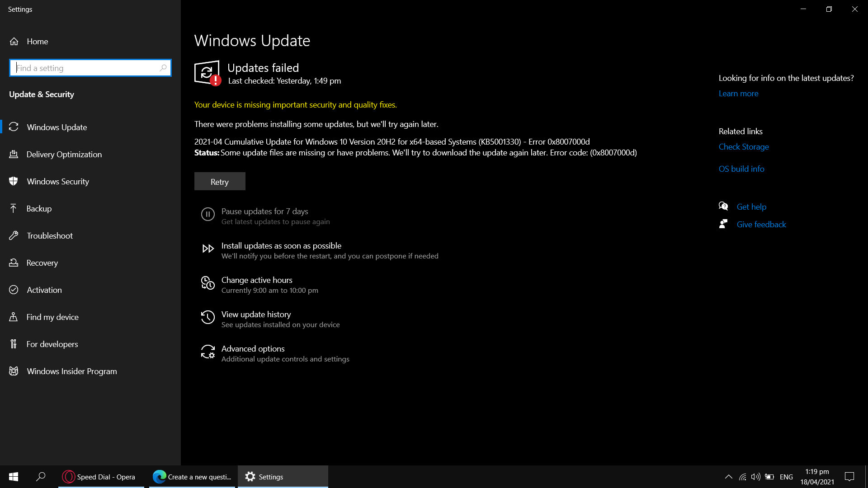Screen dimensions: 868x488
Task: Open For developers settings
Action: pos(90,344)
